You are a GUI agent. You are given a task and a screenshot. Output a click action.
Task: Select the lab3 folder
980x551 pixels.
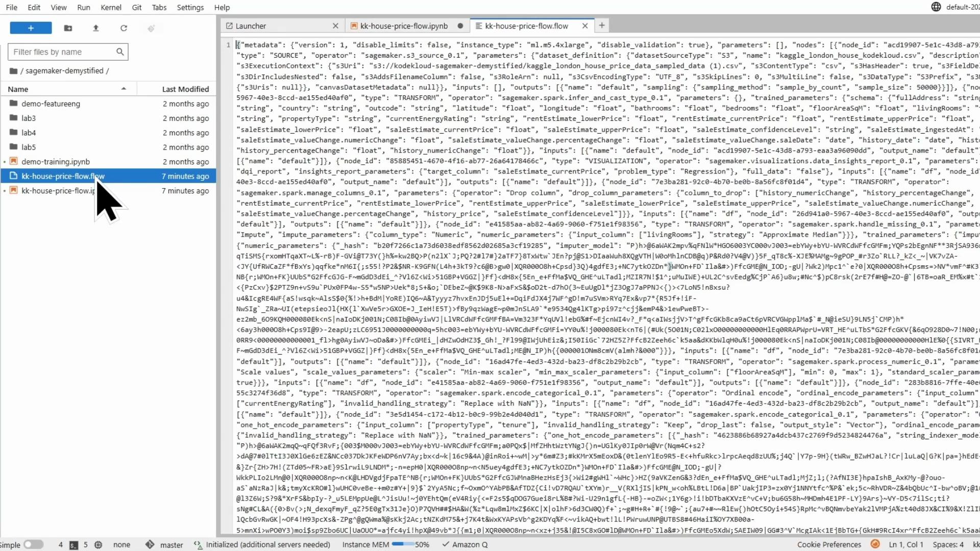(108, 118)
